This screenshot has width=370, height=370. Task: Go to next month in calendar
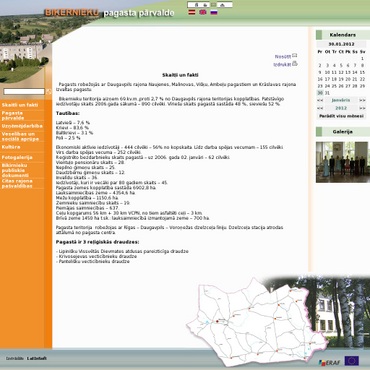point(362,100)
